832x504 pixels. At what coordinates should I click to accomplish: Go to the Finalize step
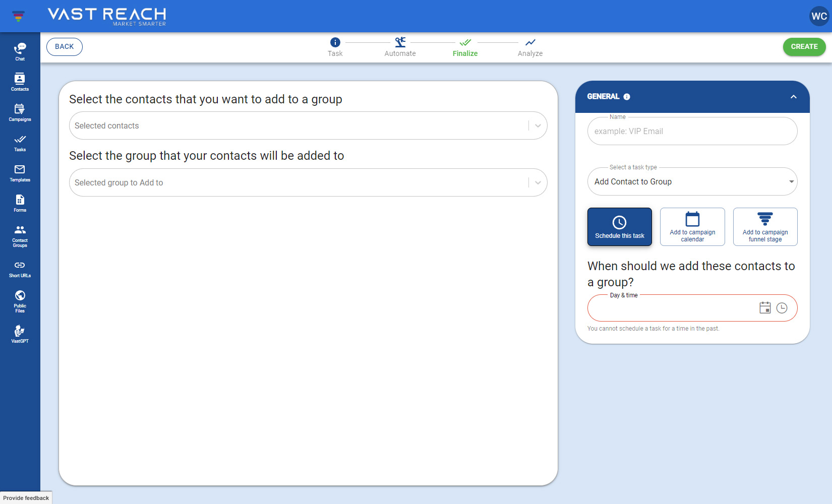[x=465, y=47]
